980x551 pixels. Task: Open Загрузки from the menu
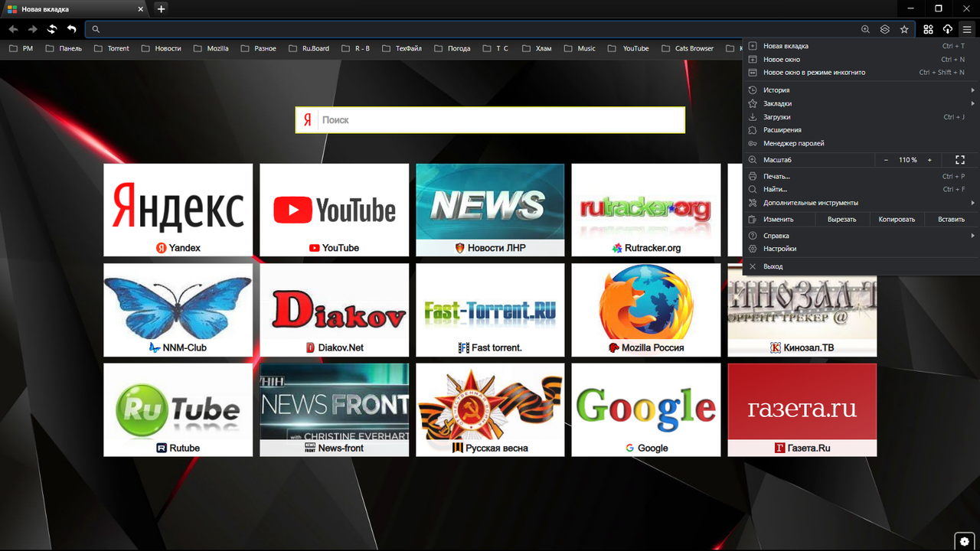[861, 117]
